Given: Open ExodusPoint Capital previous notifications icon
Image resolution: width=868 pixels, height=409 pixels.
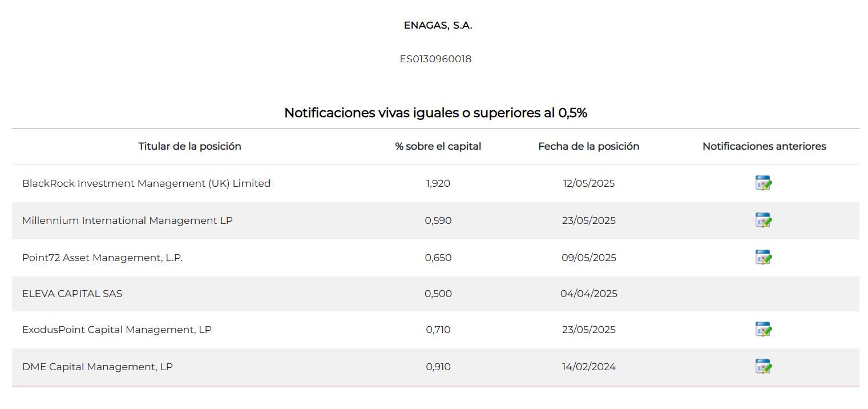Looking at the screenshot, I should pos(763,330).
